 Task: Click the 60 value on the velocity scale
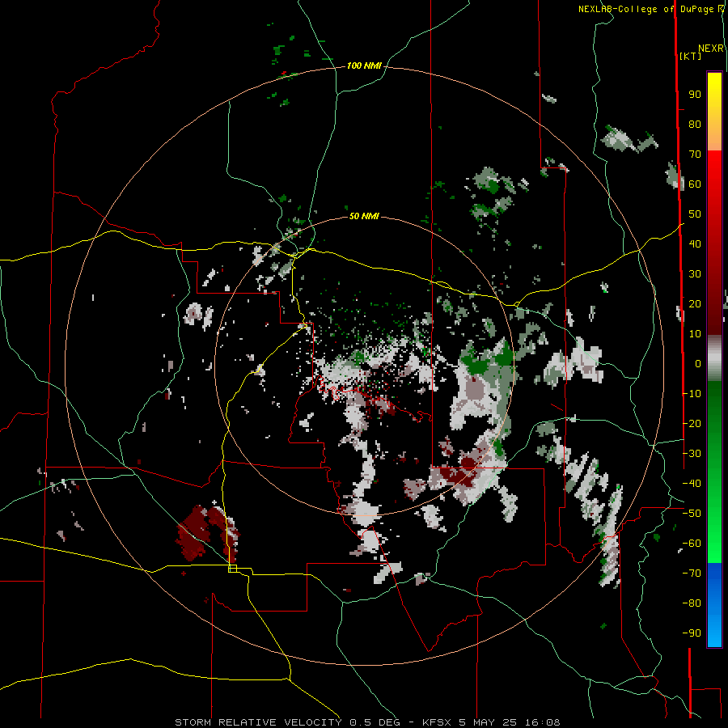pos(695,184)
